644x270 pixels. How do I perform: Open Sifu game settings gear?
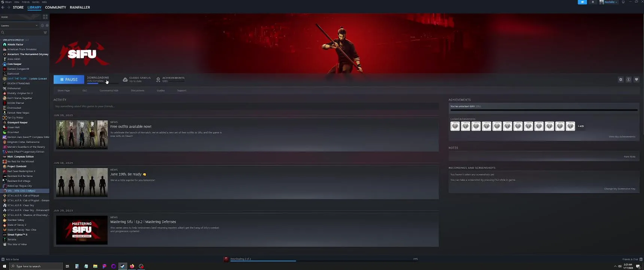point(621,79)
